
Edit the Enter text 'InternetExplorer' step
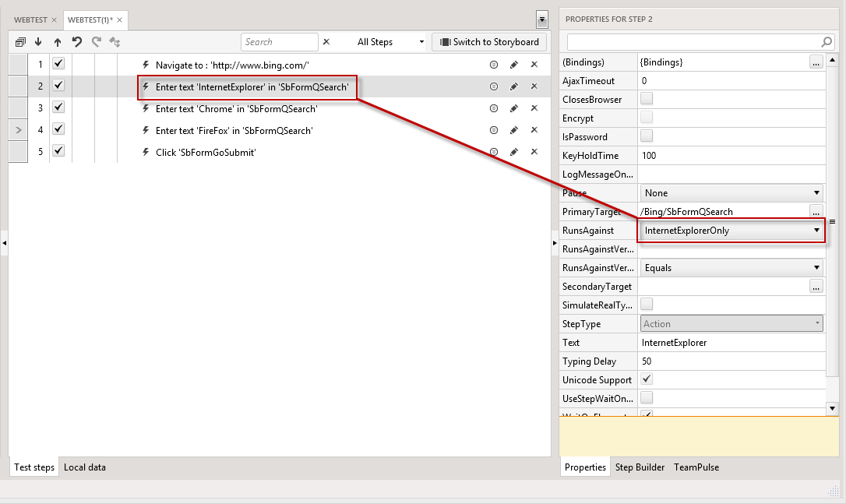tap(514, 86)
